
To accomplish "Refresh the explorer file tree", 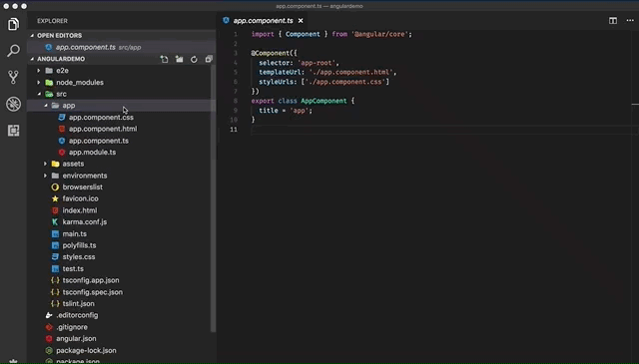I will (194, 59).
